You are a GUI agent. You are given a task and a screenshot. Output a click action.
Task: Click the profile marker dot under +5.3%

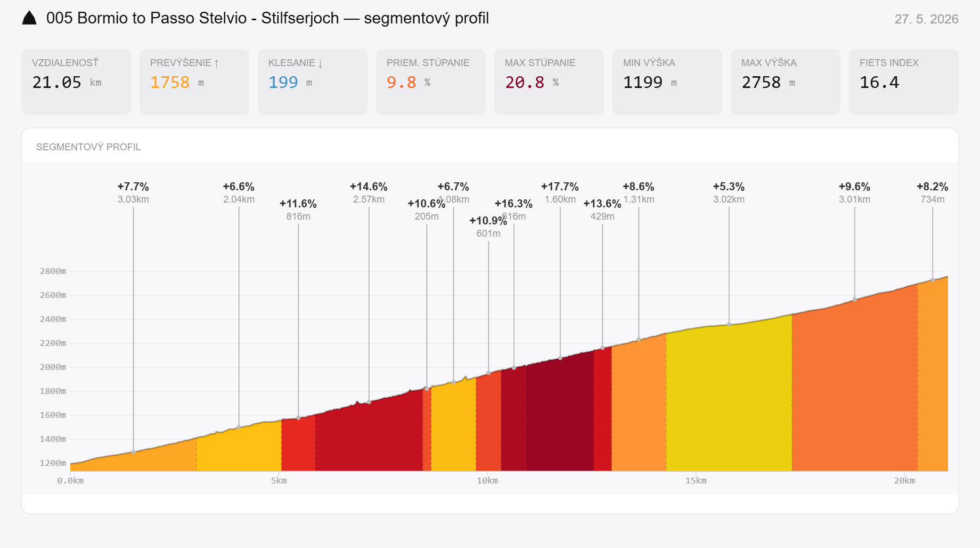tap(729, 324)
